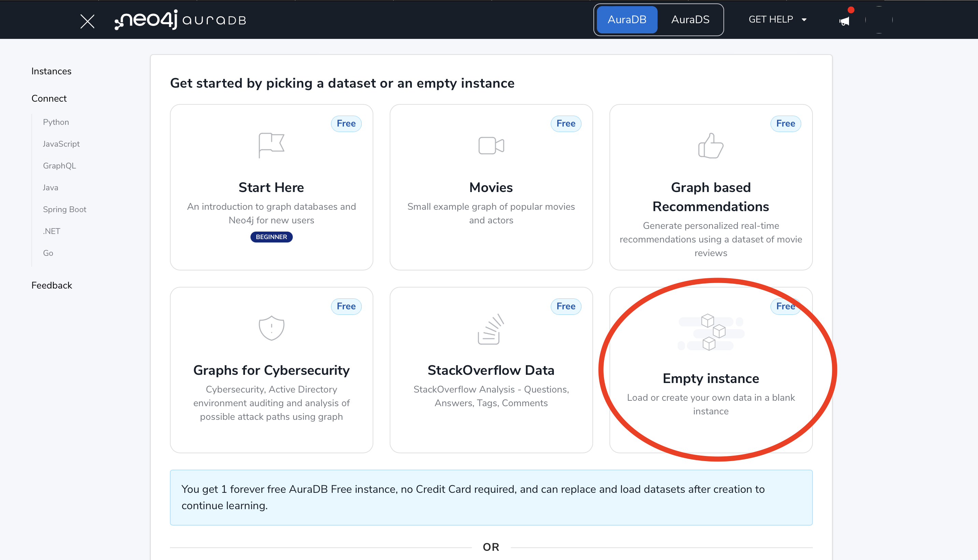Click the Free badge on Empty instance card
The height and width of the screenshot is (560, 978).
[x=785, y=306]
